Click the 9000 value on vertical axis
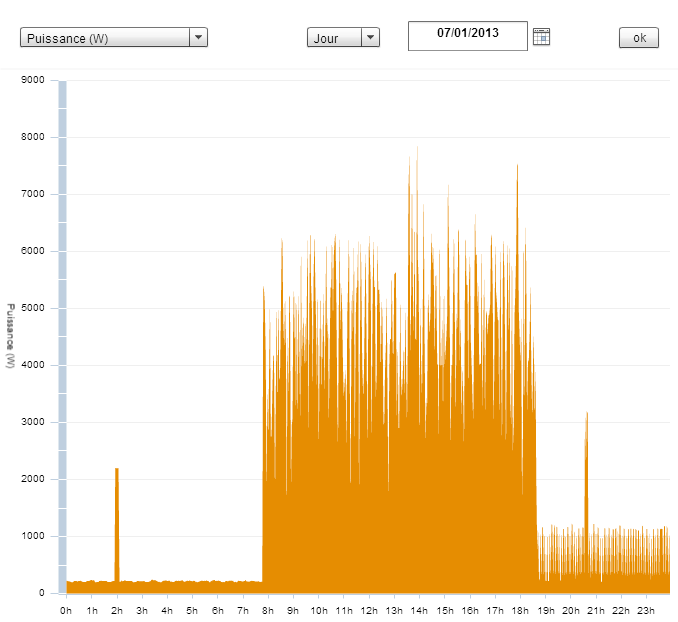Screen dimensions: 678x622 coord(33,80)
